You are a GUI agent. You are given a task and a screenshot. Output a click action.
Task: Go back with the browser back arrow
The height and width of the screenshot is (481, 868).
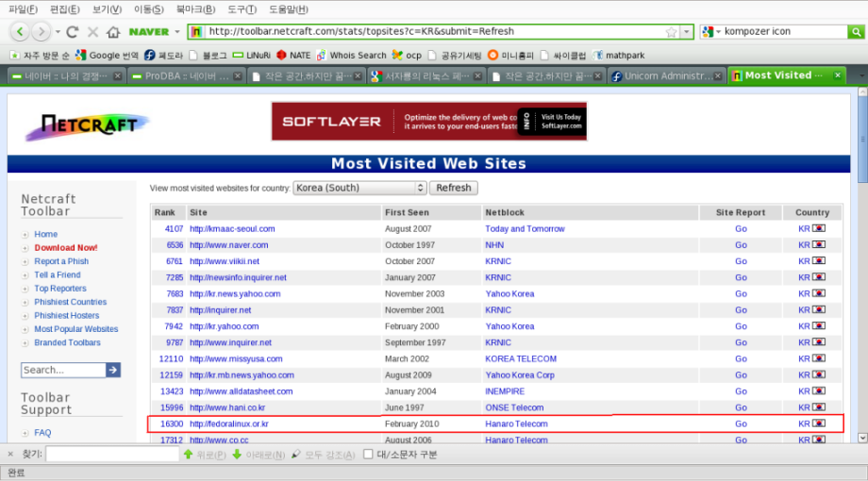[x=20, y=31]
